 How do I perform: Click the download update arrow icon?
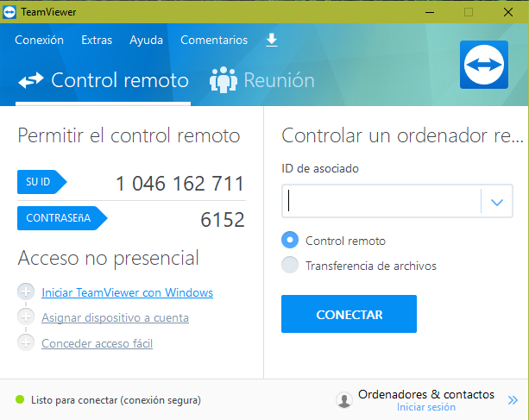pos(272,41)
